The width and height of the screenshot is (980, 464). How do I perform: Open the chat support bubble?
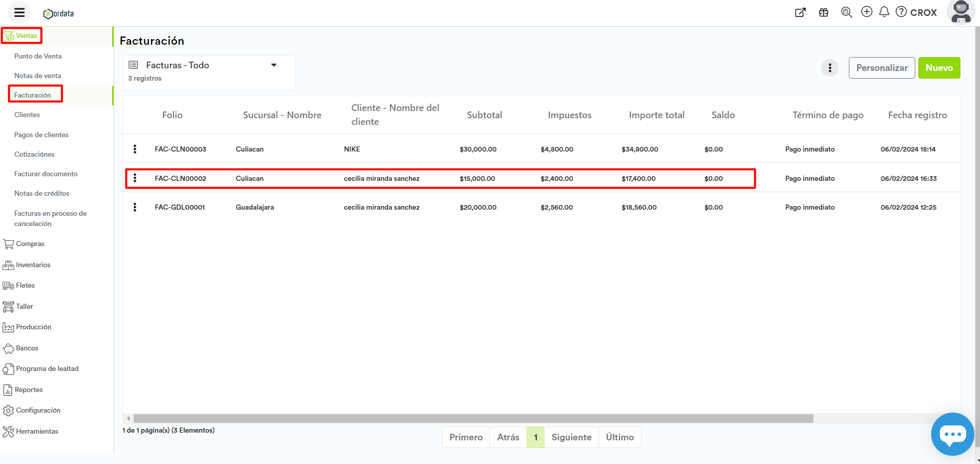952,434
